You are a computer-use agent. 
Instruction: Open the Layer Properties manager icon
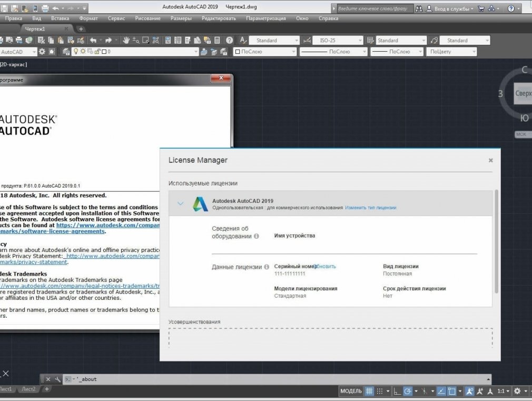[66, 52]
